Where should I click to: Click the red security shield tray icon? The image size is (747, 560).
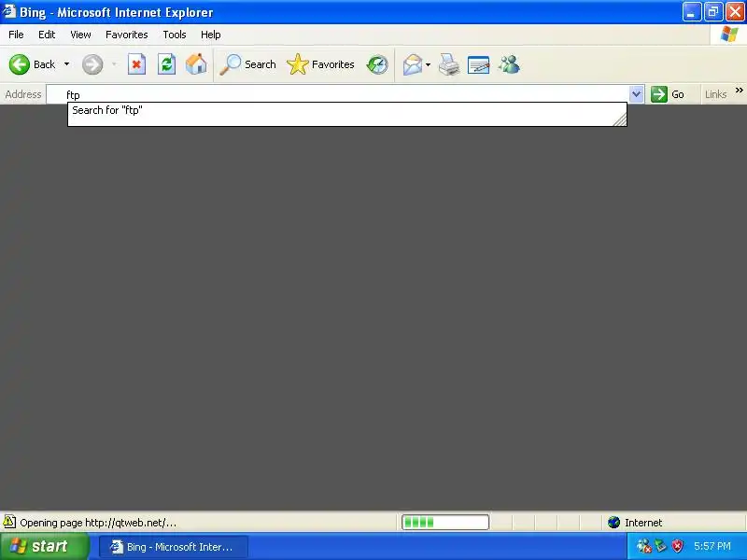tap(677, 546)
